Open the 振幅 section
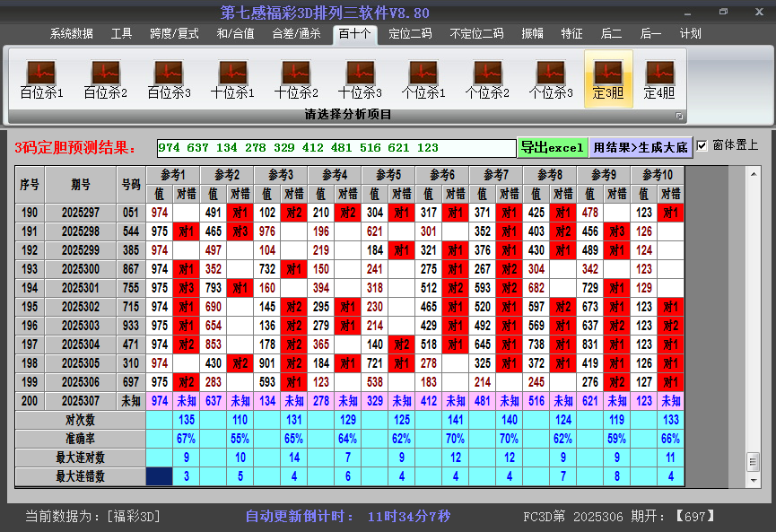 (x=533, y=33)
